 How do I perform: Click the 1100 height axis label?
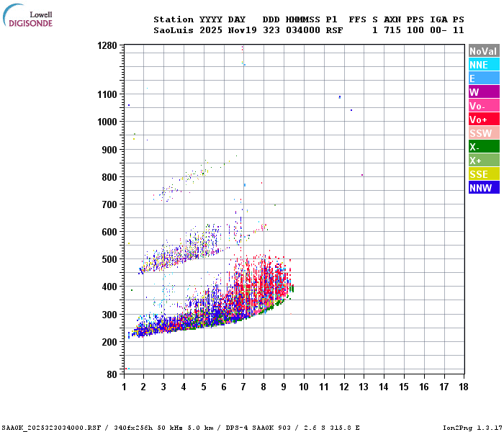(107, 94)
